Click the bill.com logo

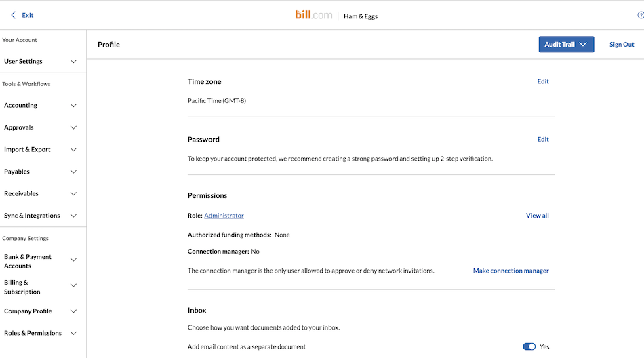(313, 15)
